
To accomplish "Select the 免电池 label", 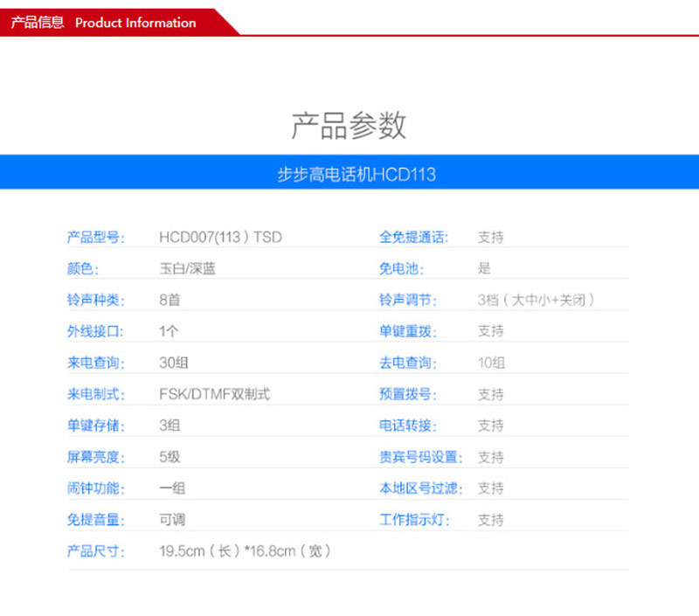I will pyautogui.click(x=401, y=268).
